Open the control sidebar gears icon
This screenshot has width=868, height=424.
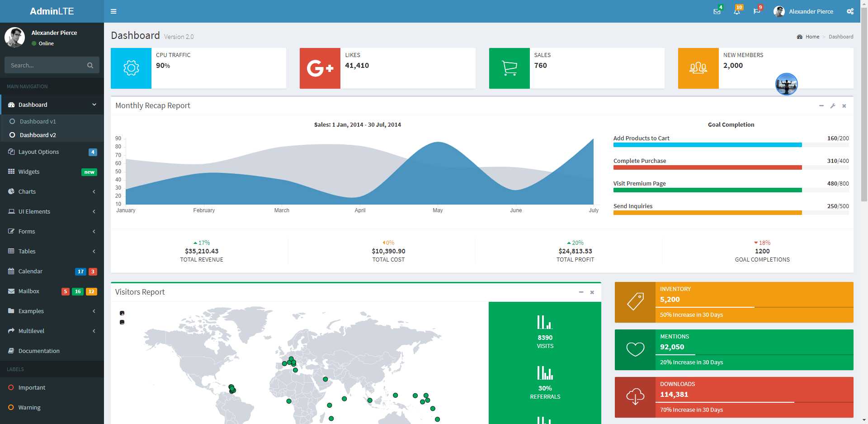(850, 11)
